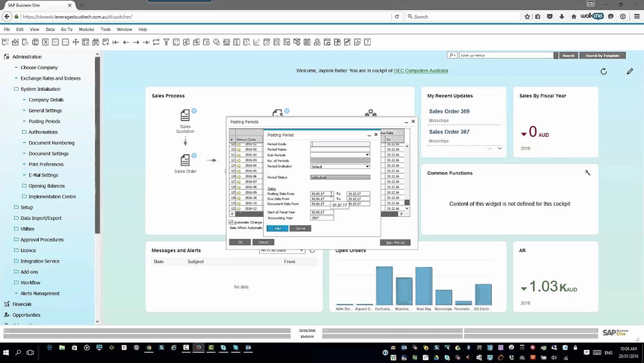Open the Period Indicator dropdown
644x363 pixels.
click(x=367, y=167)
